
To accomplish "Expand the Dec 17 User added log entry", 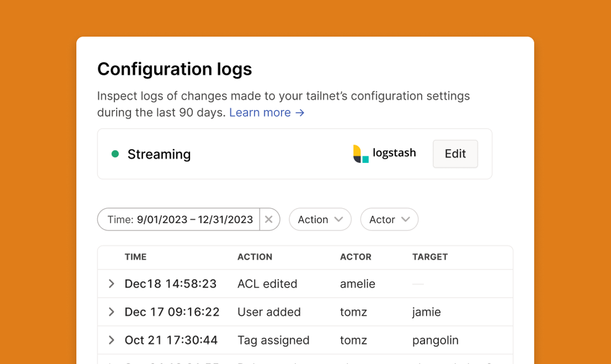I will point(111,312).
